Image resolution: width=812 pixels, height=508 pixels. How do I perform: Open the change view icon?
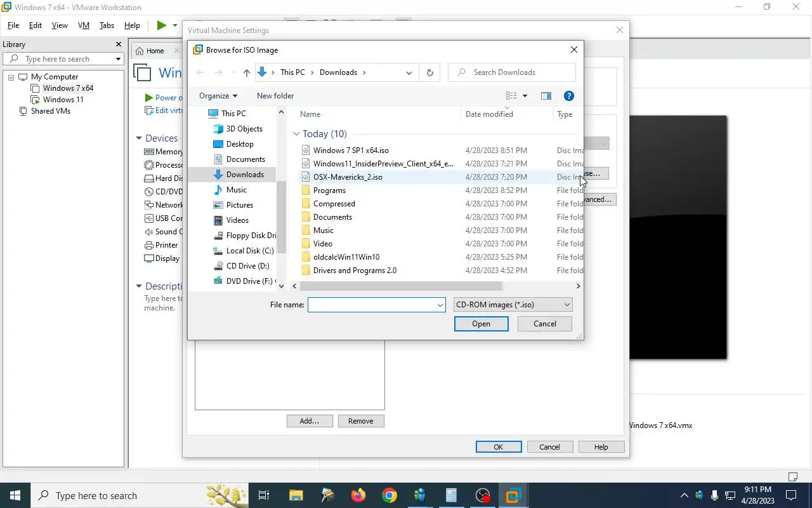pyautogui.click(x=511, y=96)
